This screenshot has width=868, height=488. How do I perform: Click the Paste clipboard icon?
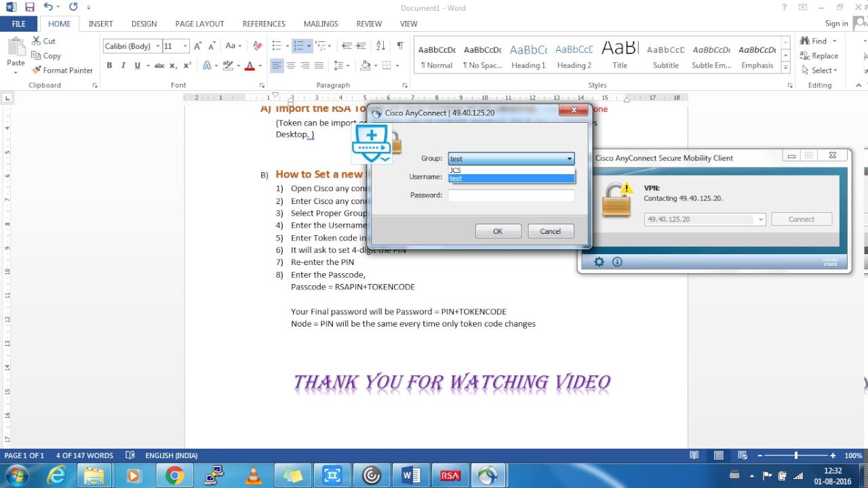[x=16, y=47]
